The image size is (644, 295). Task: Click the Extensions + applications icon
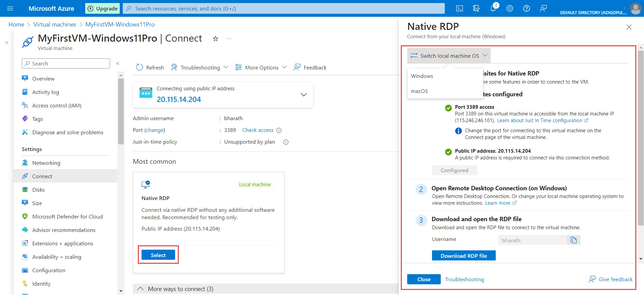click(x=25, y=243)
